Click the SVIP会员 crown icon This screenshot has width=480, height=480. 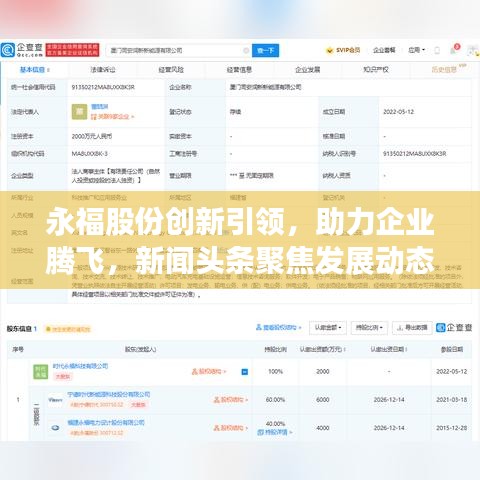pyautogui.click(x=329, y=50)
